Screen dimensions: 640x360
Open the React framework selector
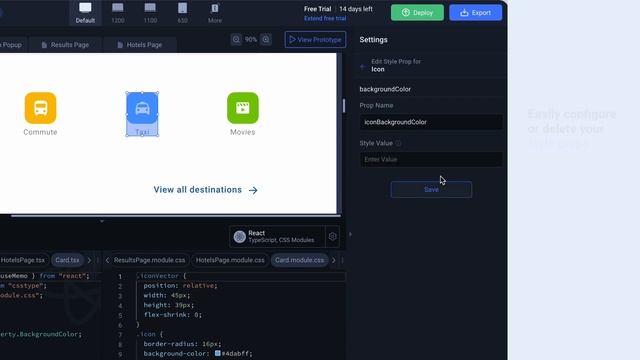[277, 236]
